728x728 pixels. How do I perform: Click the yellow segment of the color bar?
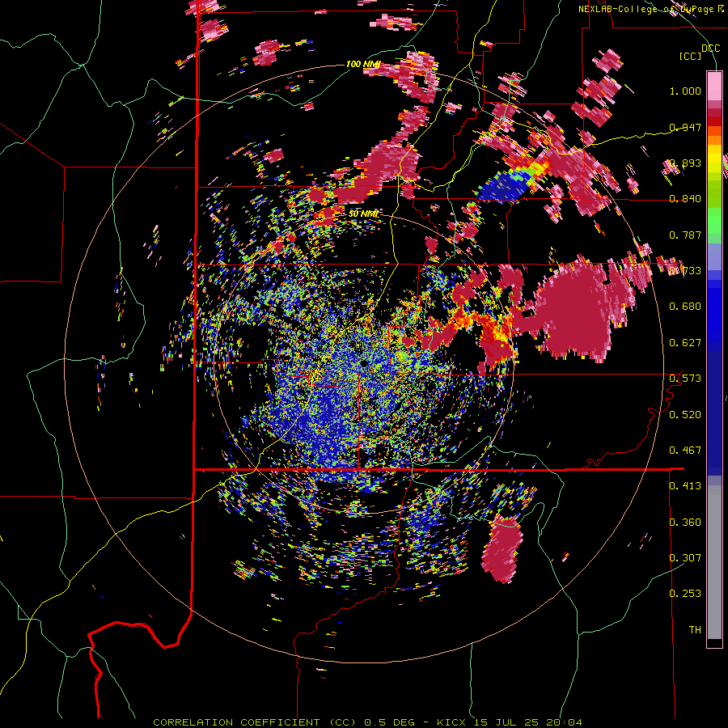pos(714,159)
